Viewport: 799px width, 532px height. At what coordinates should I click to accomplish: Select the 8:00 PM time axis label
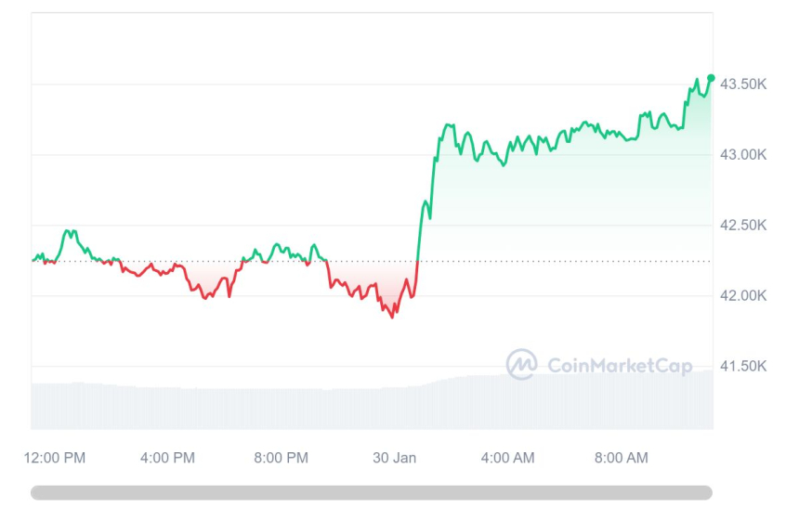pyautogui.click(x=281, y=458)
